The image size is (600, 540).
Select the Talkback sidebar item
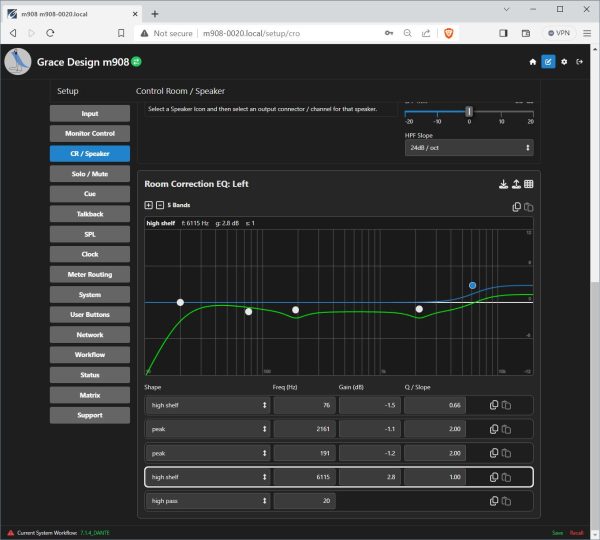pyautogui.click(x=90, y=214)
